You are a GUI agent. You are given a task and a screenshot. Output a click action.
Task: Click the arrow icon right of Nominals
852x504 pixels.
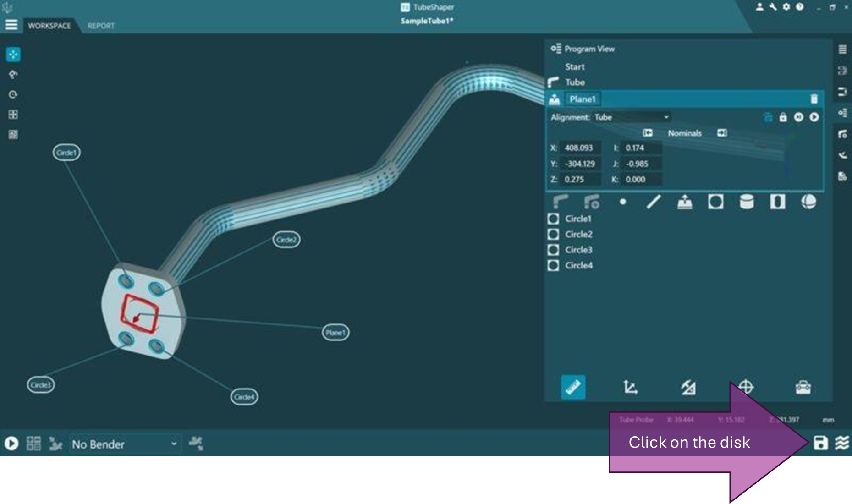[x=722, y=133]
